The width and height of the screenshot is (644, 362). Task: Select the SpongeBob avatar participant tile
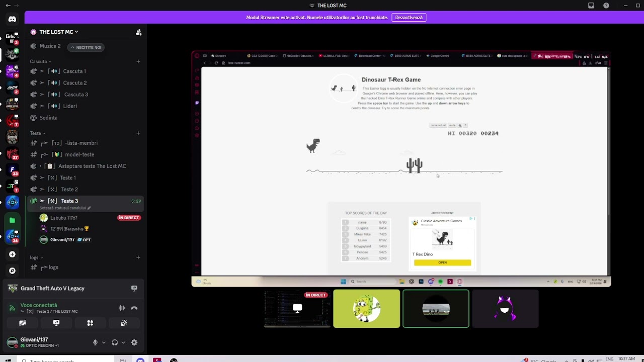pos(366,309)
